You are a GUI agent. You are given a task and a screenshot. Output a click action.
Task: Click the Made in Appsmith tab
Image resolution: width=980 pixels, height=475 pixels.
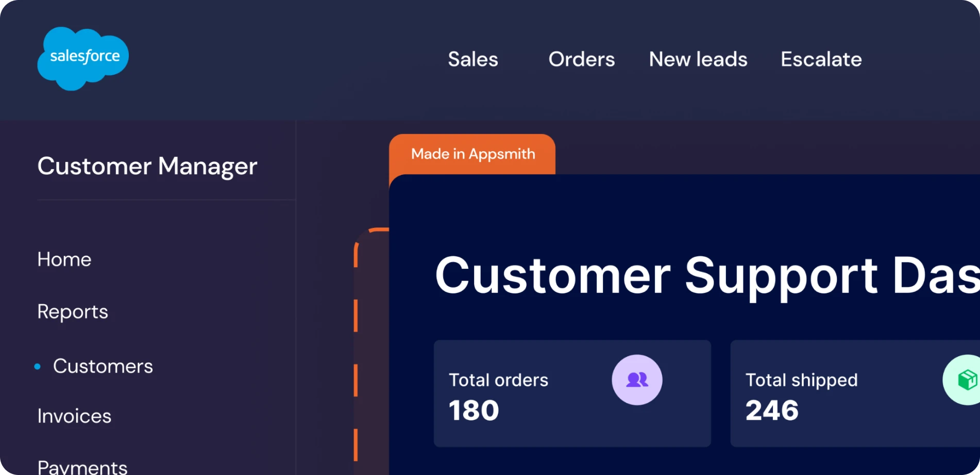472,154
